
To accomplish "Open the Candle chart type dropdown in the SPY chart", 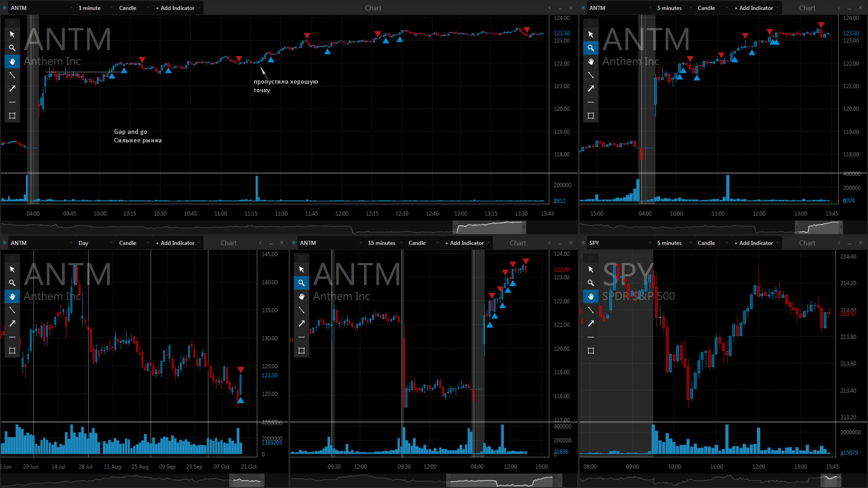I will point(712,243).
